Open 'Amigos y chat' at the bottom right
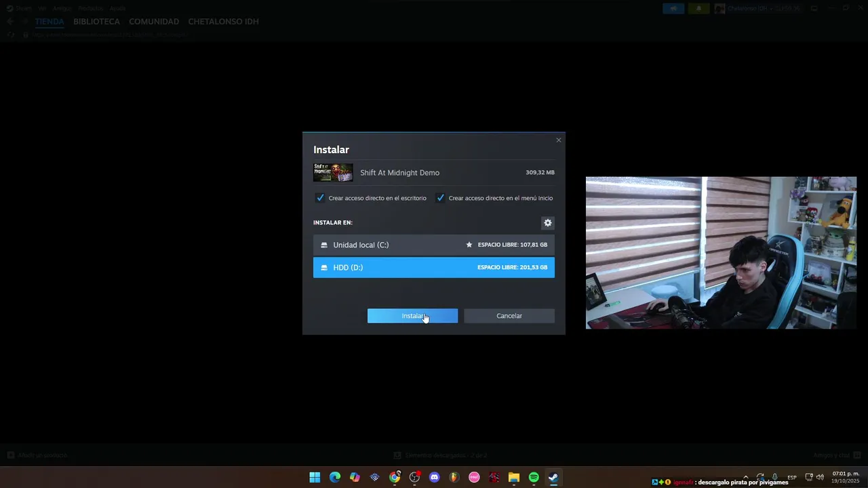Viewport: 868px width, 488px height. (x=836, y=455)
